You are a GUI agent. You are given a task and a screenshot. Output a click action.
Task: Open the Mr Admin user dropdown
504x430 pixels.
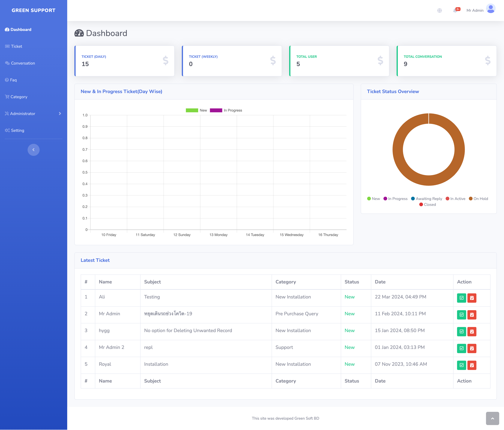click(475, 11)
